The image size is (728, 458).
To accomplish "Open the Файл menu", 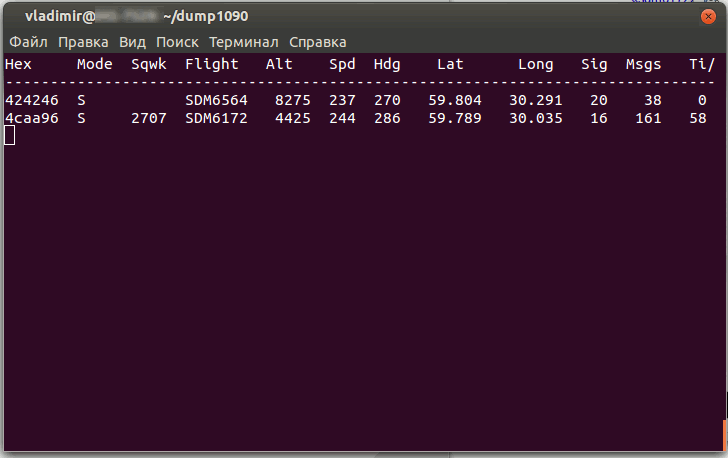I will click(29, 42).
